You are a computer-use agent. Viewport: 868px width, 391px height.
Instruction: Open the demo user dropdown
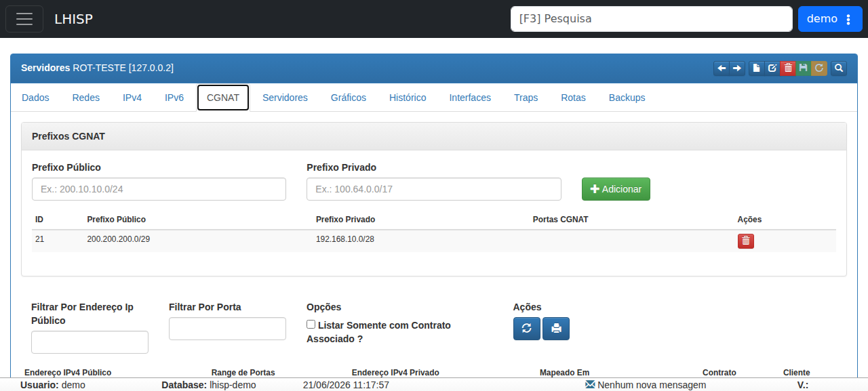tap(830, 19)
